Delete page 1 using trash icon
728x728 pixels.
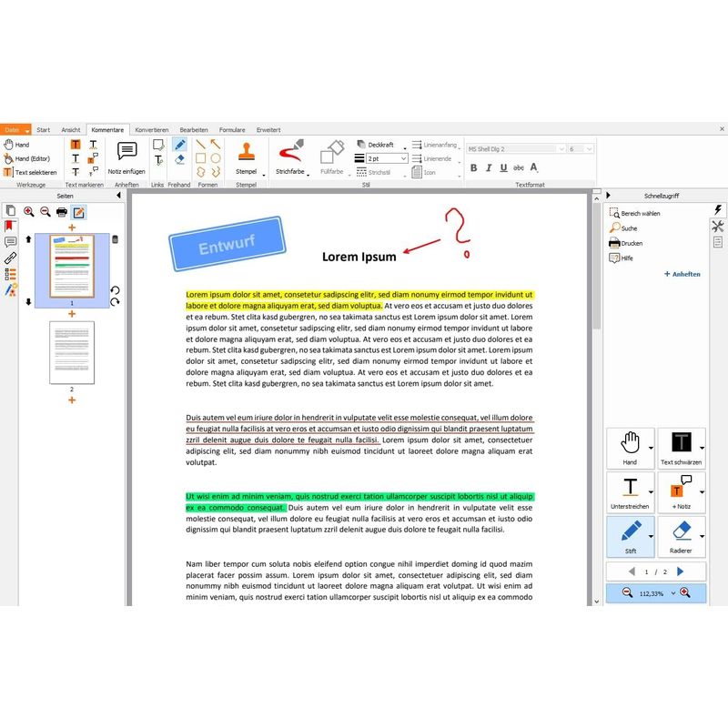[x=115, y=239]
